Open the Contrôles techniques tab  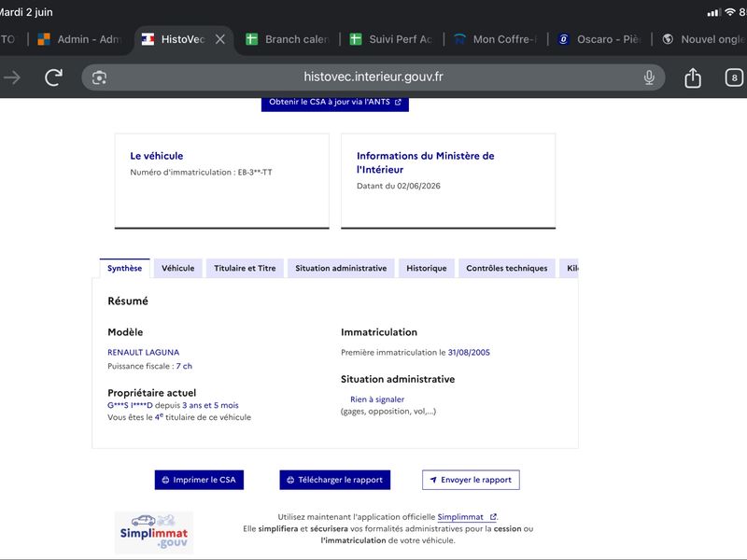click(x=507, y=268)
